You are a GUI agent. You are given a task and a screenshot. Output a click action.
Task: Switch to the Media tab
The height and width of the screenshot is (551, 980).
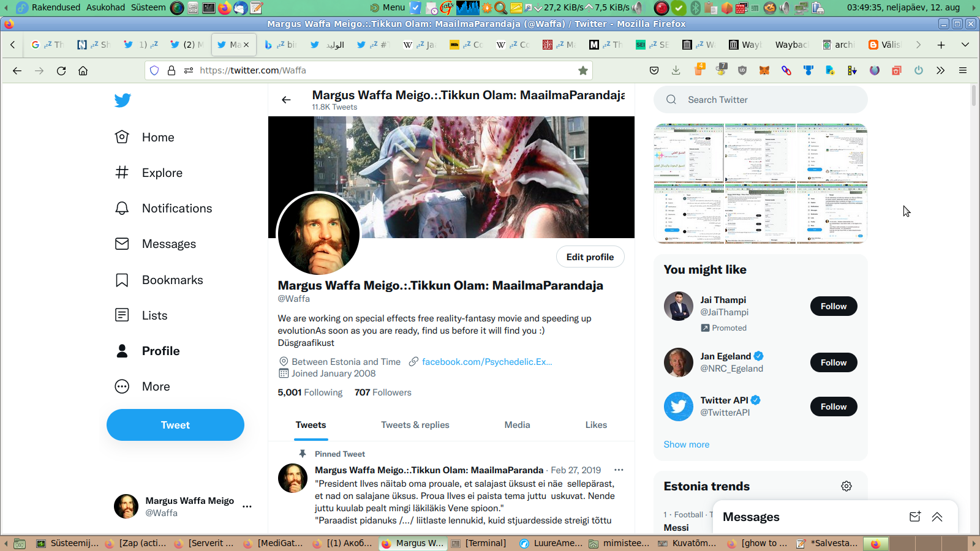[x=518, y=425]
